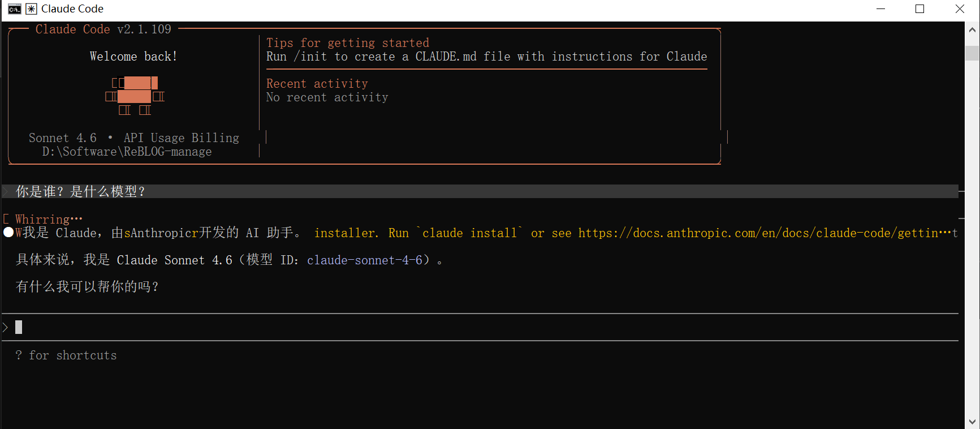This screenshot has width=980, height=429.
Task: Click the submitted prompt '你是谁？是什么模型？'
Action: pos(80,192)
